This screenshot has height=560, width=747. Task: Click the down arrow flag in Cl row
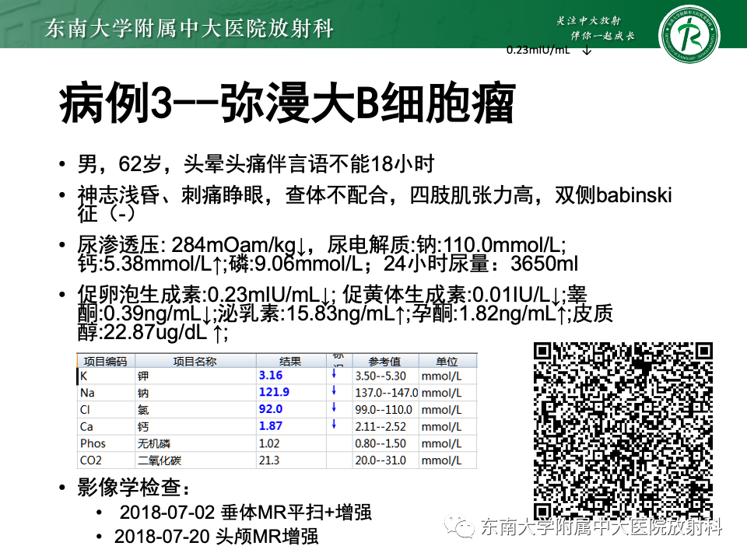pyautogui.click(x=334, y=408)
